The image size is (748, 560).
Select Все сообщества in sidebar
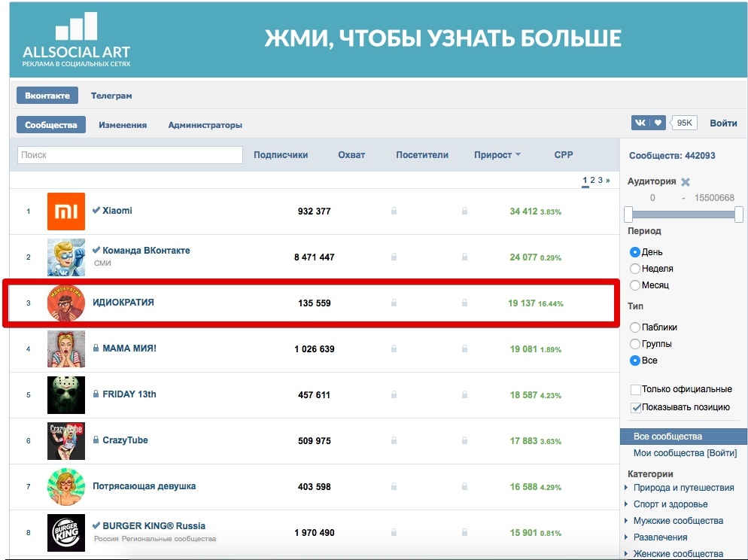[x=683, y=437]
